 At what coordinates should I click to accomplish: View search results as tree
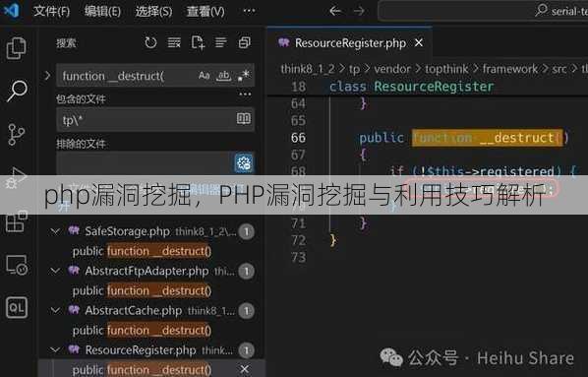point(221,42)
